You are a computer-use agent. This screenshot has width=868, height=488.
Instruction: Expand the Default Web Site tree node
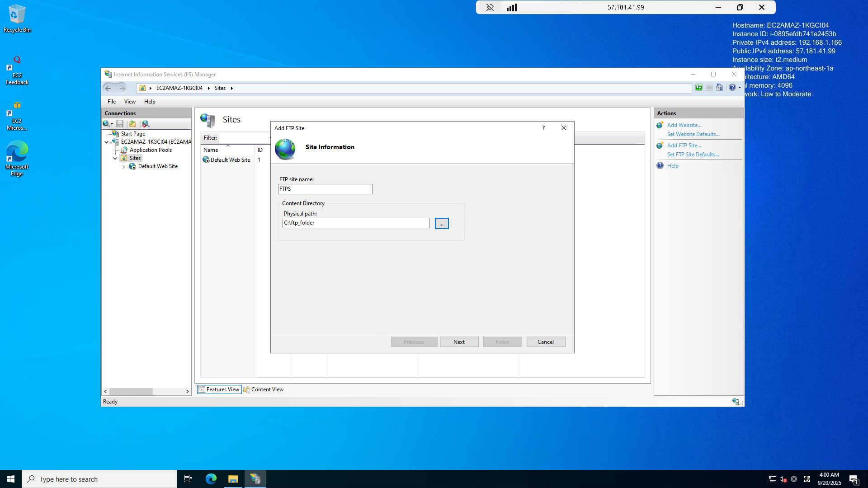pos(123,167)
